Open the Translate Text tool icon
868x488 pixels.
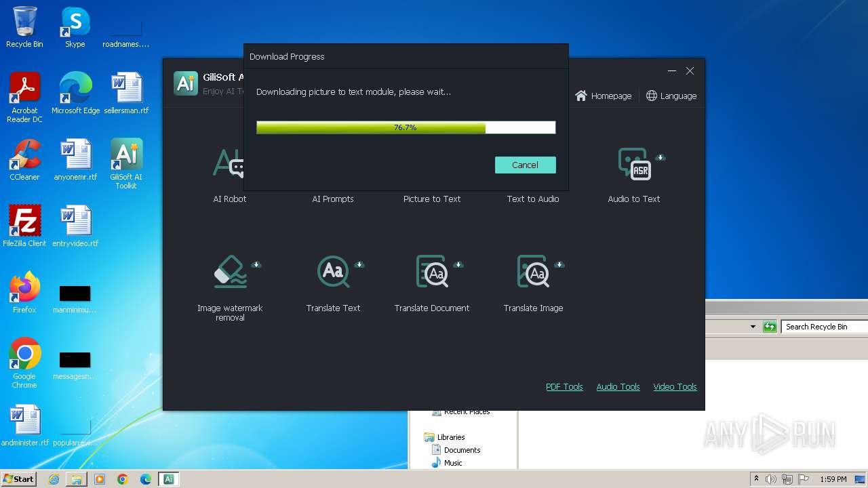[x=333, y=271]
